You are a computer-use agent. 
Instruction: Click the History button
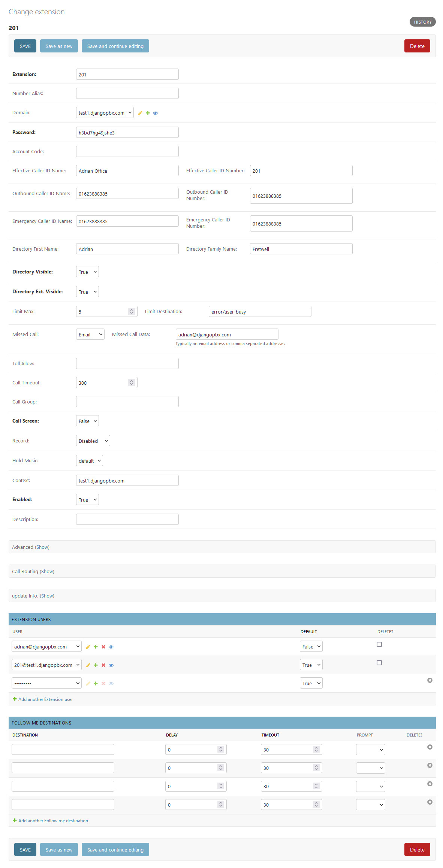pos(422,22)
